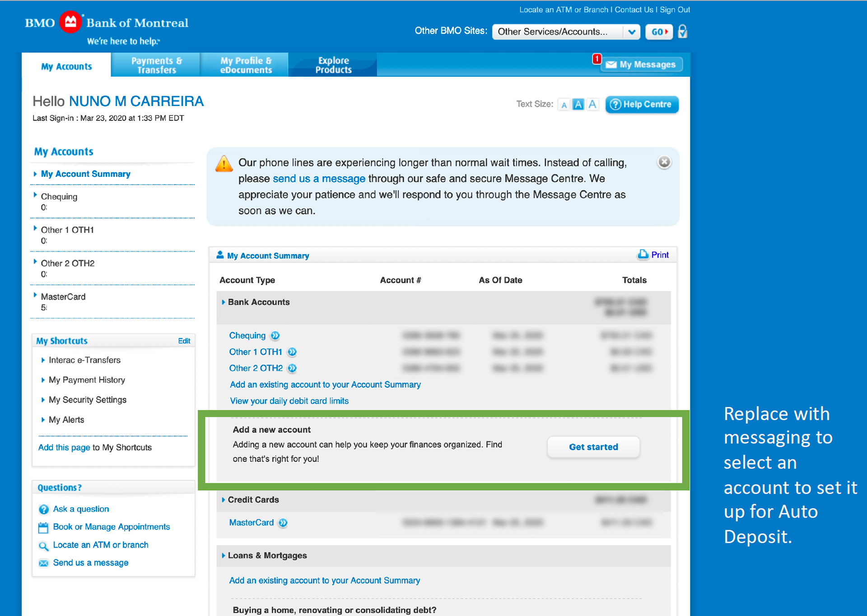867x616 pixels.
Task: Click the calendar icon for Book Appointments
Action: (43, 527)
